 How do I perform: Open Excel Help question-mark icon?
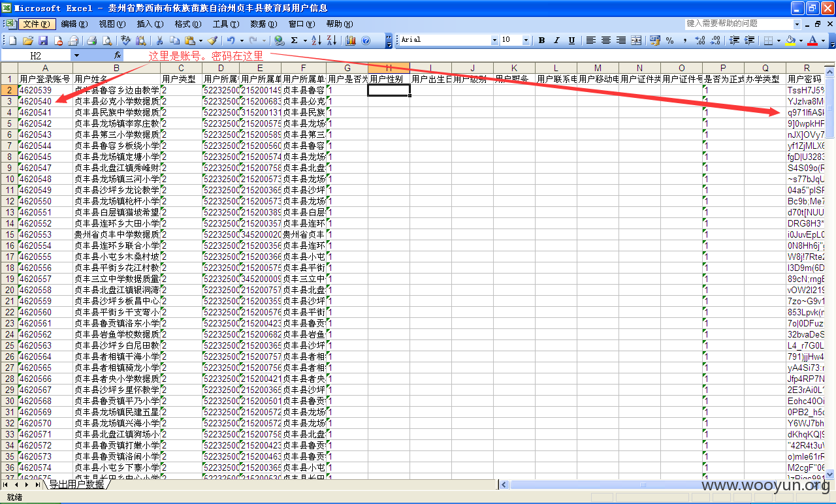[x=366, y=40]
